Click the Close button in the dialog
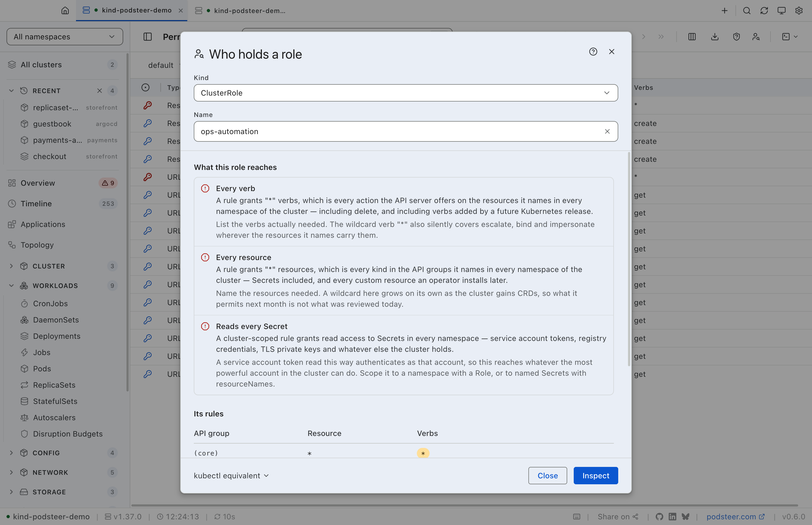The height and width of the screenshot is (525, 812). pos(548,476)
